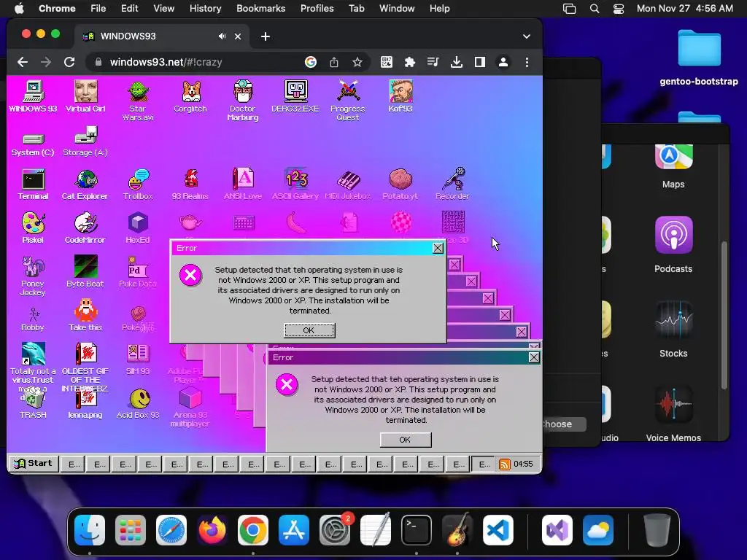Open the WINDOWS 93 desktop icon
Screen dimensions: 747x560
click(33, 97)
